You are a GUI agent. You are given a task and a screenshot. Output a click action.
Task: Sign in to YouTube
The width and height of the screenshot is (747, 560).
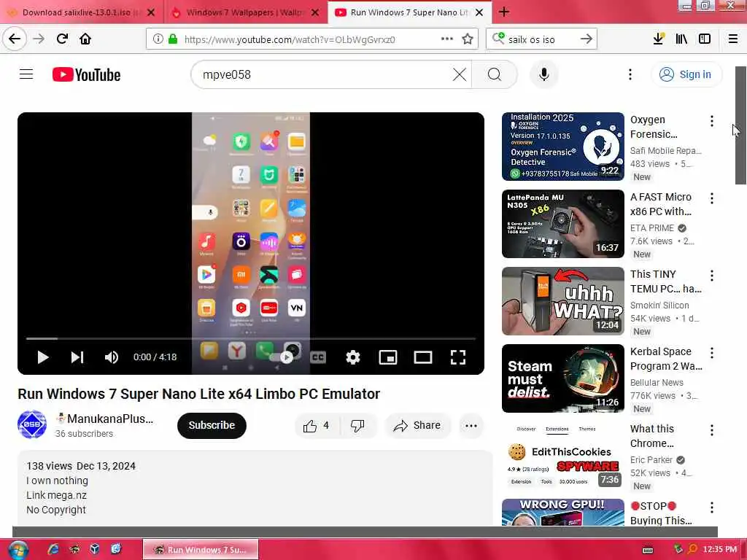(686, 74)
